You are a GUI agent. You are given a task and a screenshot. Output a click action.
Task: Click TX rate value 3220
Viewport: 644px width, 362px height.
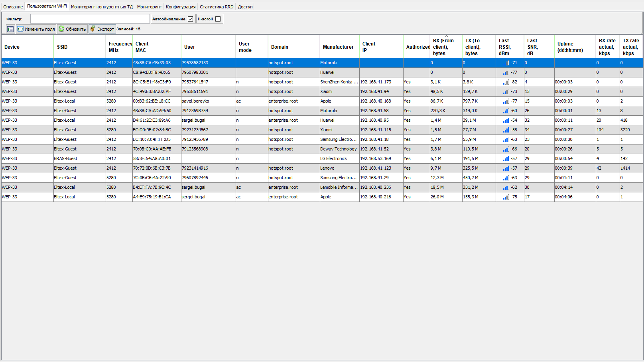tap(631, 130)
